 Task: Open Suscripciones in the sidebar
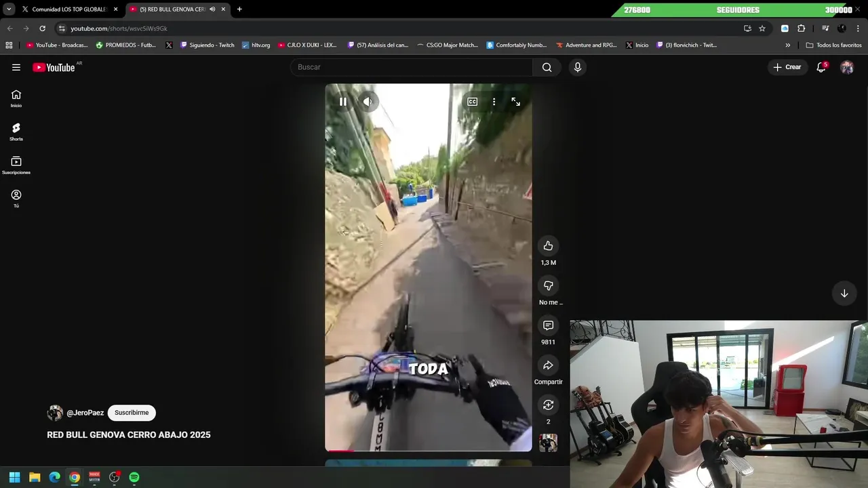pos(16,165)
